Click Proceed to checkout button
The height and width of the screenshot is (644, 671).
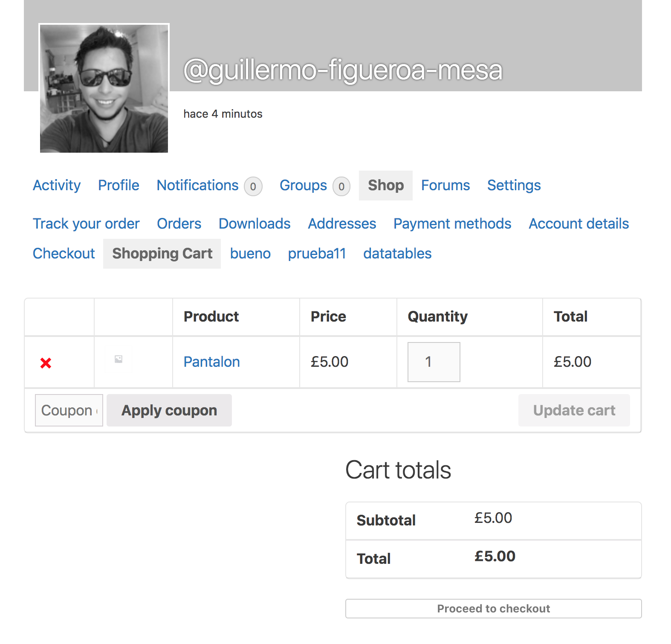[493, 609]
